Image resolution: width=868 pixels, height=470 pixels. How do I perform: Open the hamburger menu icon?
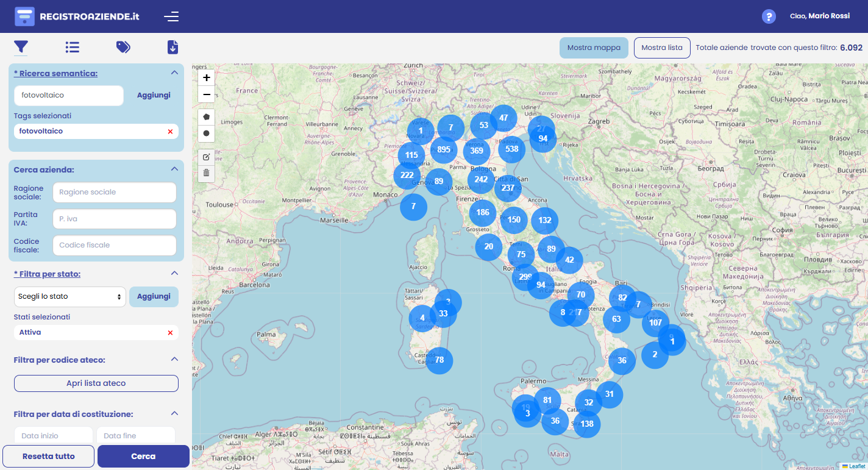tap(171, 16)
